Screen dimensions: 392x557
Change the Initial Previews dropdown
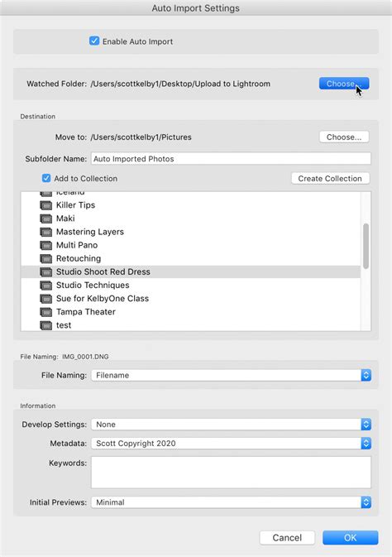coord(232,502)
